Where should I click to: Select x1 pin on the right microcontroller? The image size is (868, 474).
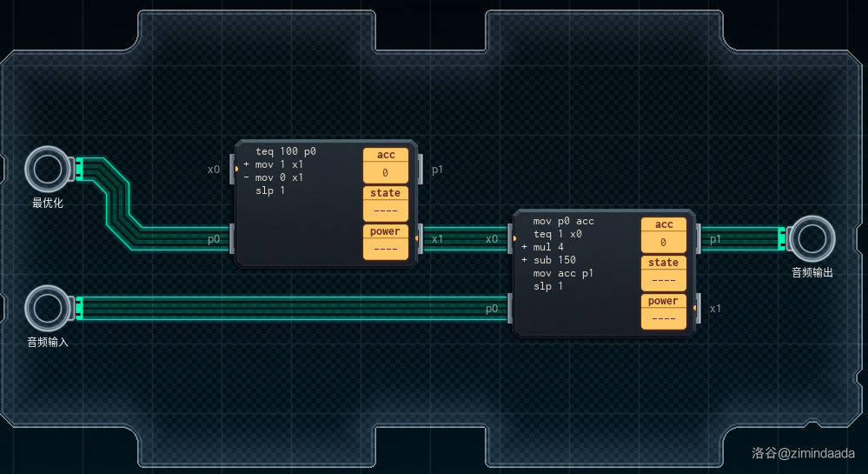click(x=698, y=308)
